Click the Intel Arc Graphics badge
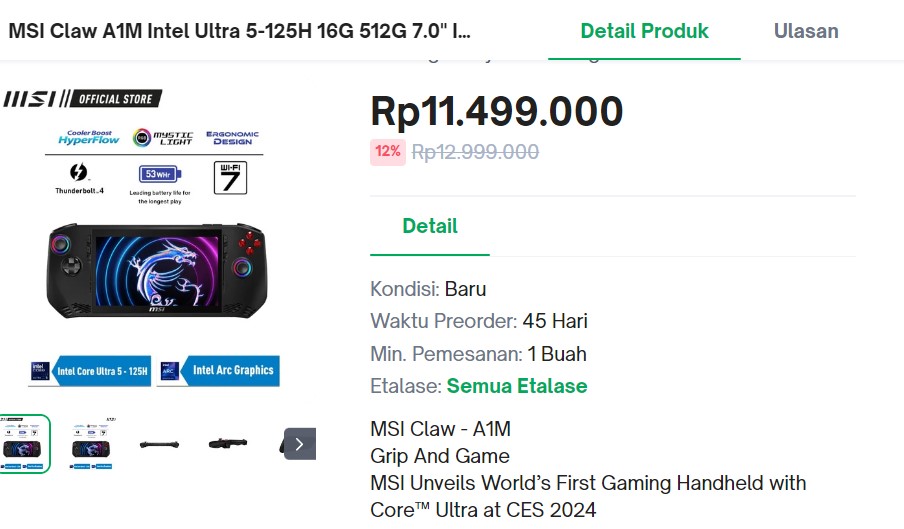 218,370
